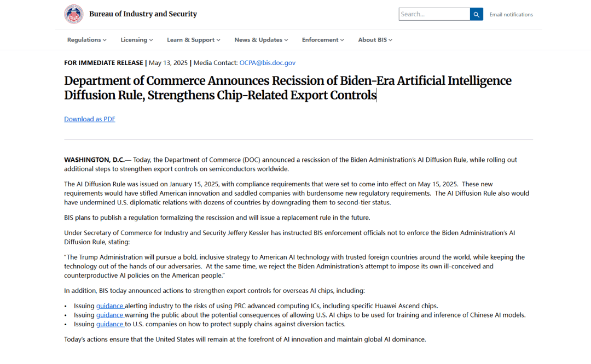Open guidance link about Huawei Ascend chips
Viewport: 591px width, 364px height.
pyautogui.click(x=110, y=306)
